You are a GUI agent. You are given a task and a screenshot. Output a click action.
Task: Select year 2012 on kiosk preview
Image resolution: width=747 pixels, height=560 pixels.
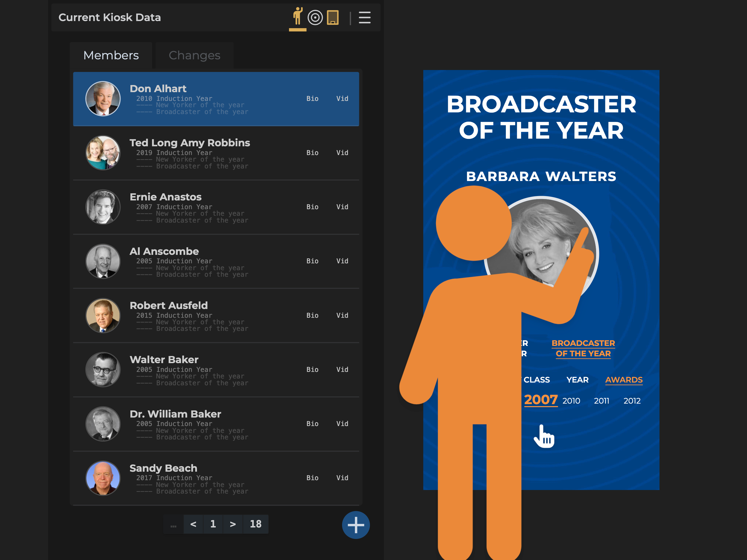point(632,401)
